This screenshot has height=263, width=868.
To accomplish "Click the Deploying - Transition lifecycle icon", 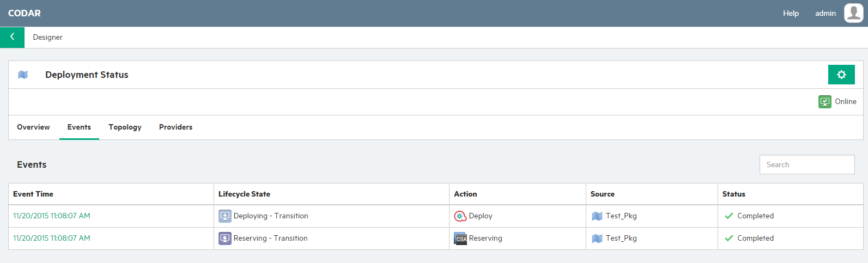I will point(225,216).
